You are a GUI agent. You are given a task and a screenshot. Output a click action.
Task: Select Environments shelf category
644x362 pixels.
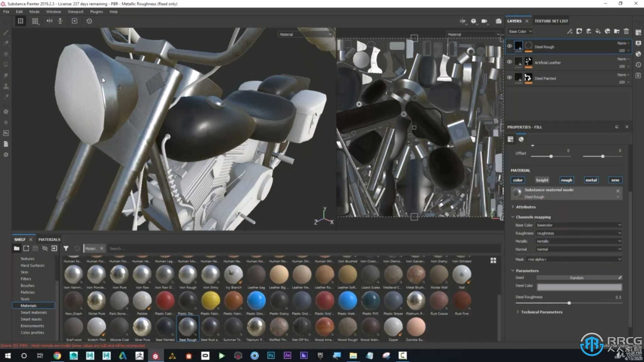[32, 326]
